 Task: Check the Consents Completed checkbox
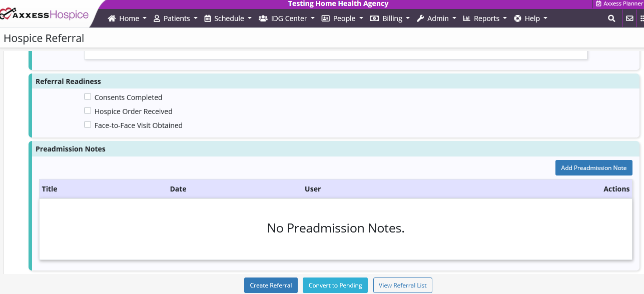coord(88,97)
